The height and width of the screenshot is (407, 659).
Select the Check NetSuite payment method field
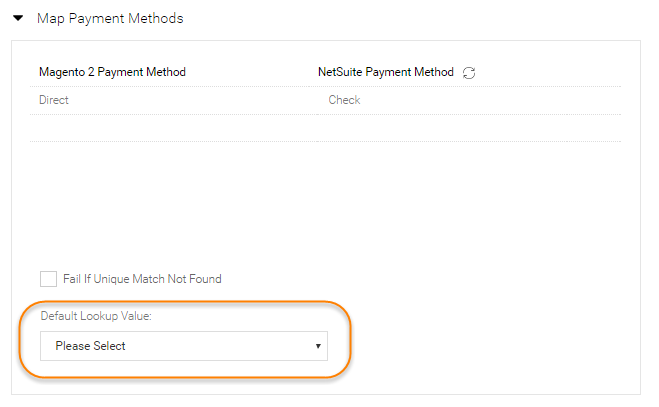[469, 100]
